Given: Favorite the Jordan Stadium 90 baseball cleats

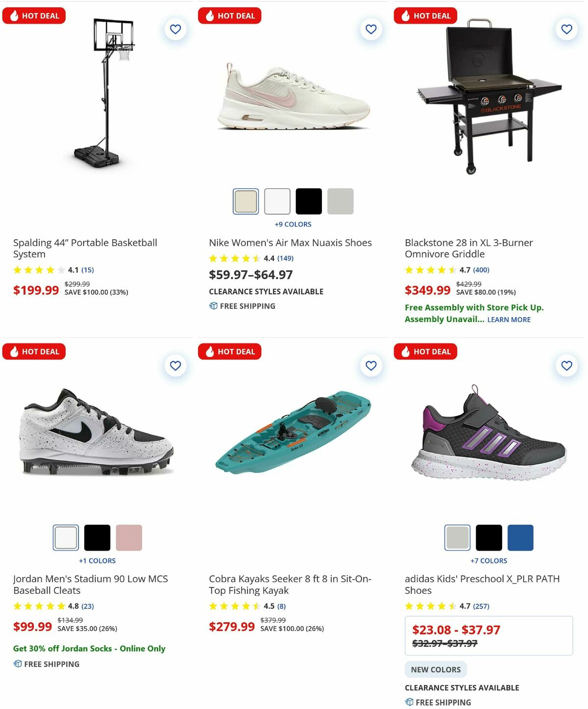Looking at the screenshot, I should pos(175,366).
